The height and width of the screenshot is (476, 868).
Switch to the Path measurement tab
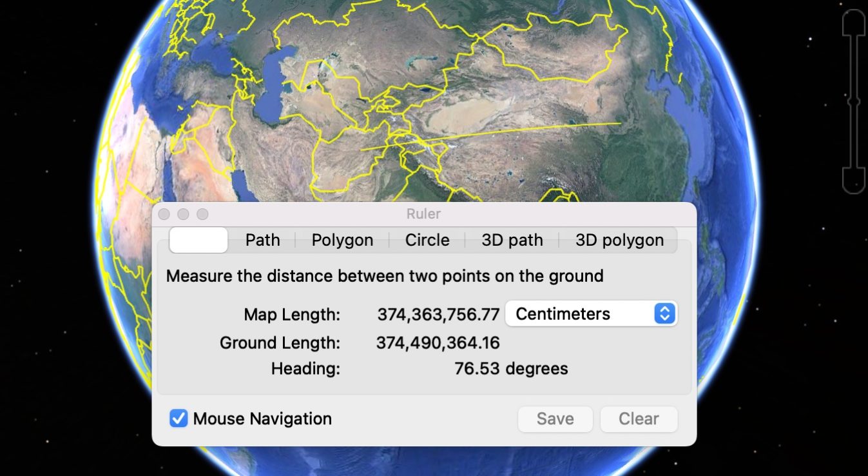tap(262, 239)
